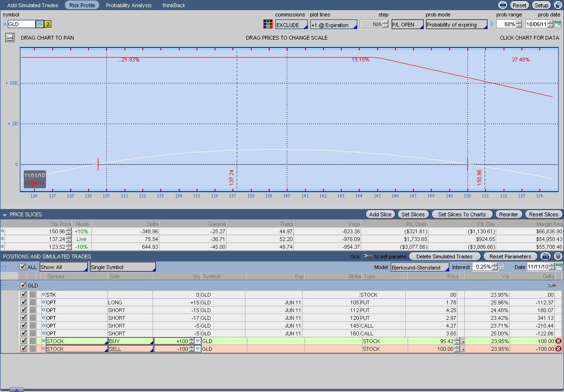Click the GLD symbol input field
This screenshot has height=392, width=564.
click(x=22, y=24)
